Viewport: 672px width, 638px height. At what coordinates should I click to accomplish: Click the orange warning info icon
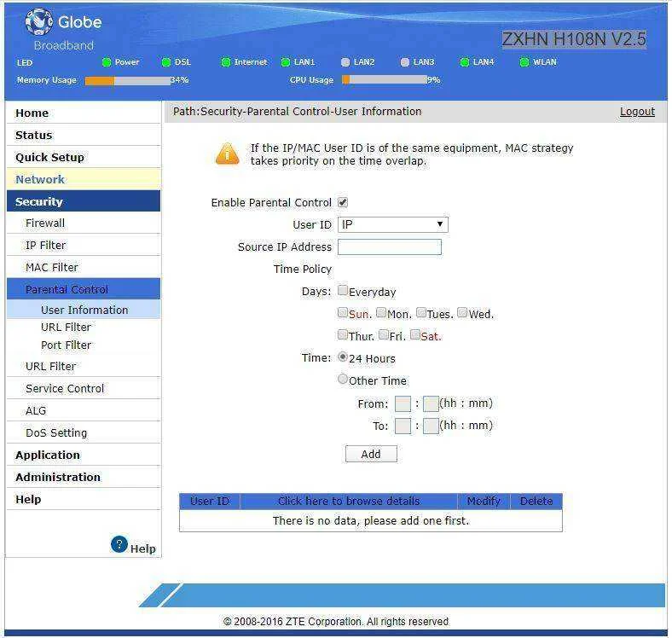pyautogui.click(x=227, y=154)
